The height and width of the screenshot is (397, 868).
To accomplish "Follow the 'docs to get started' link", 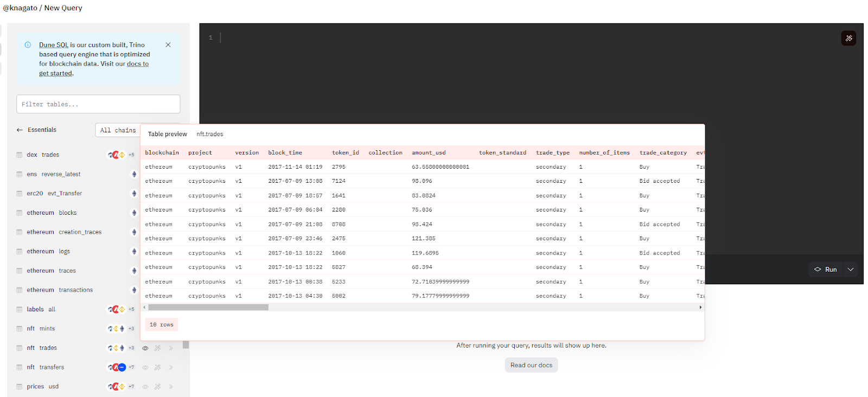I will pyautogui.click(x=94, y=68).
